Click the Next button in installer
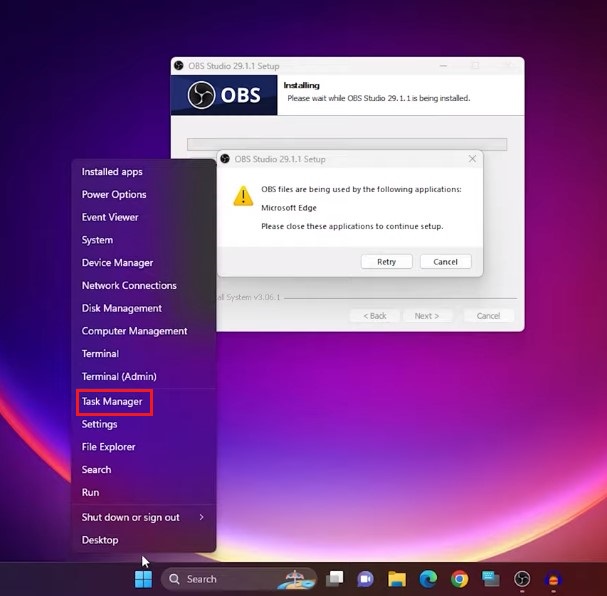This screenshot has width=607, height=596. pos(427,316)
